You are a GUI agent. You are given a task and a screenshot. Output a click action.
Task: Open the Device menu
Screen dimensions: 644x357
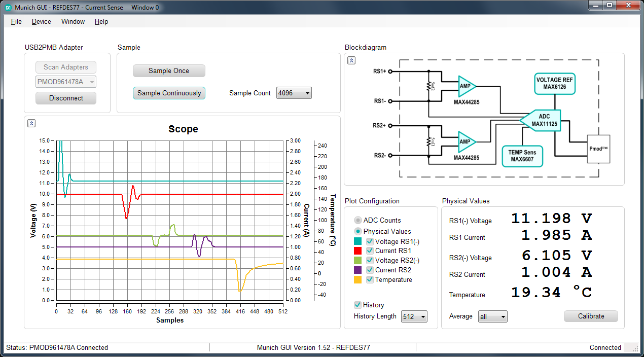click(x=41, y=22)
